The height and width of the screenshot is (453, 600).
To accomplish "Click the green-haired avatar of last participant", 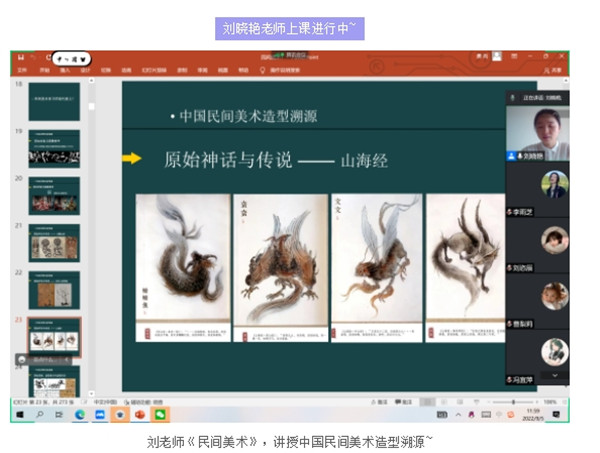I will click(x=554, y=351).
